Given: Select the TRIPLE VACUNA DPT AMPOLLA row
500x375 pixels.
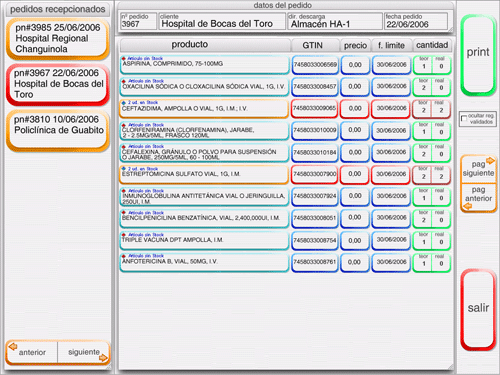Looking at the screenshot, I should point(204,240).
